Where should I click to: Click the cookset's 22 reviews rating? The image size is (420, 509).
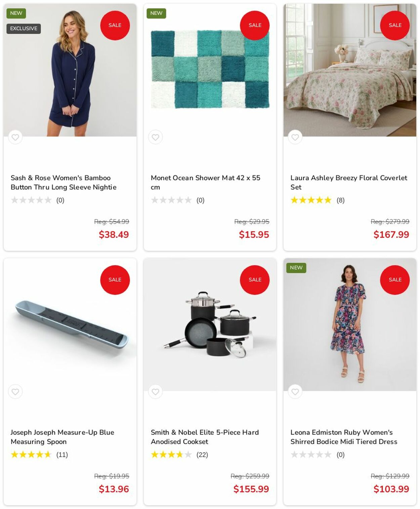pos(179,455)
